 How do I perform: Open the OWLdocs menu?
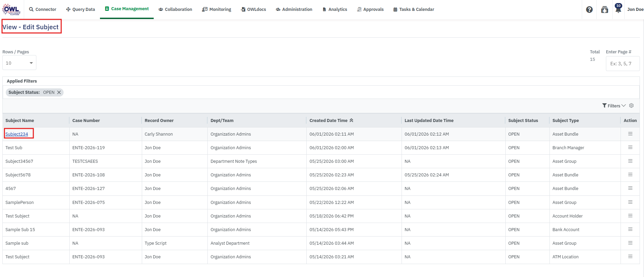254,10
